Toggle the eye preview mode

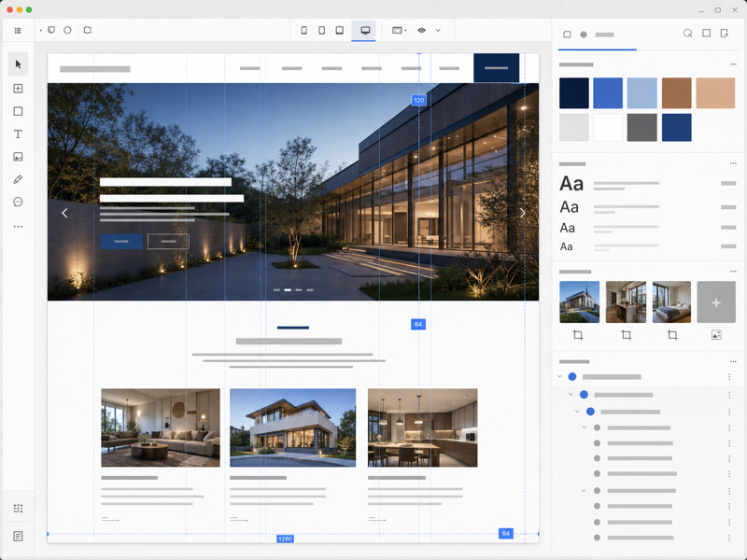(422, 31)
